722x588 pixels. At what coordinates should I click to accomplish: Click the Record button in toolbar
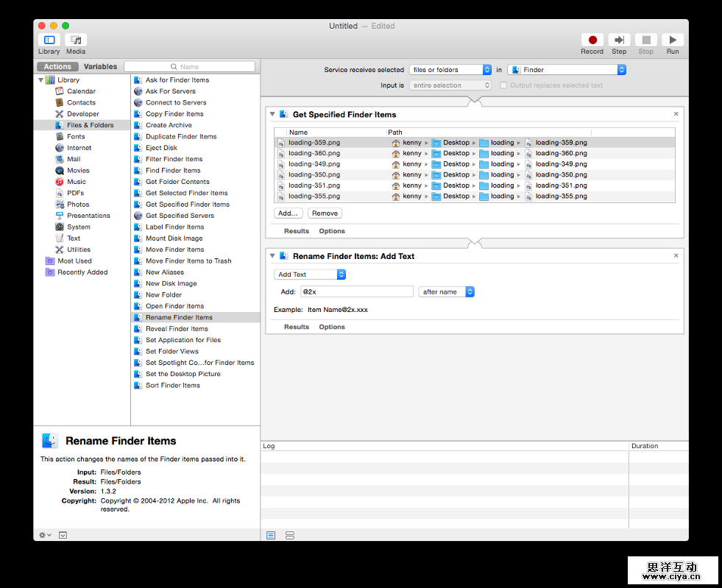592,40
